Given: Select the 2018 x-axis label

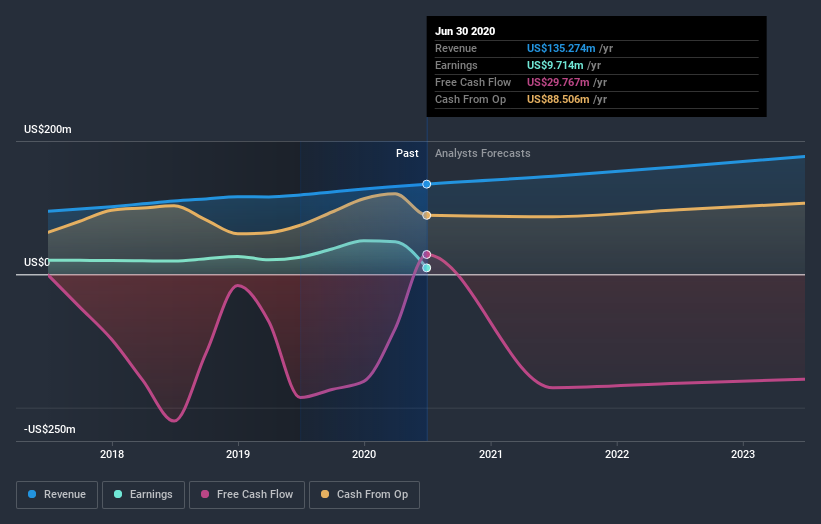Looking at the screenshot, I should pyautogui.click(x=112, y=454).
